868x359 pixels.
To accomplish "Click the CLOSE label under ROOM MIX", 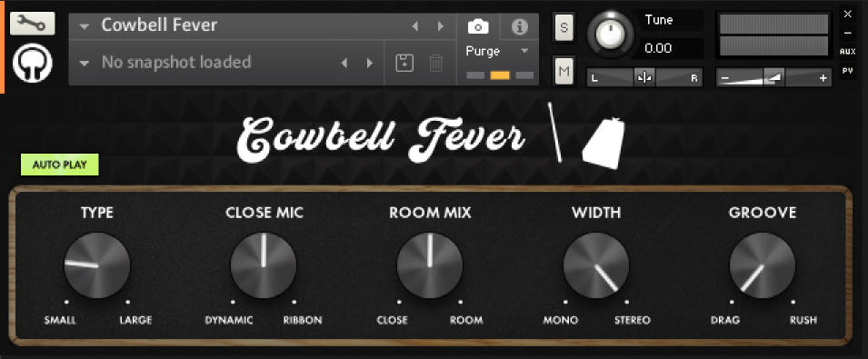I will [392, 320].
